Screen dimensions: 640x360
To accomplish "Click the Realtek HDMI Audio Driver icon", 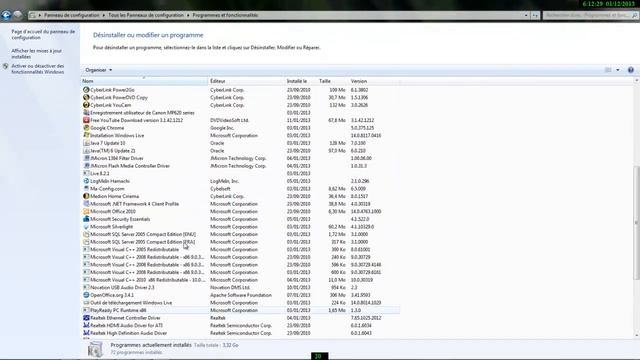I will (x=86, y=326).
